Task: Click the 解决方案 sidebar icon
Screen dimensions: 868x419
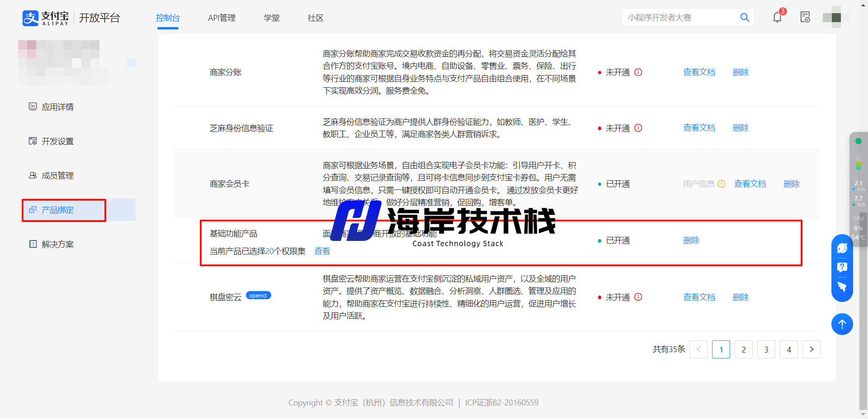Action: pyautogui.click(x=33, y=244)
